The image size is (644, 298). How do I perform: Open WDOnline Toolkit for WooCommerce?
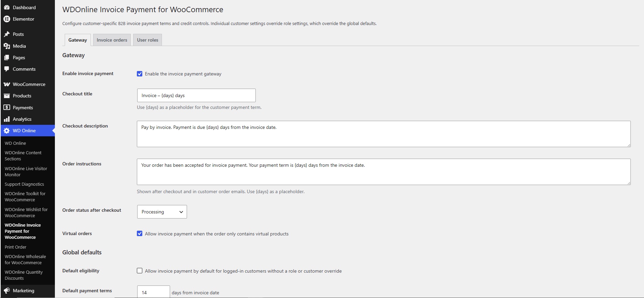(x=25, y=197)
